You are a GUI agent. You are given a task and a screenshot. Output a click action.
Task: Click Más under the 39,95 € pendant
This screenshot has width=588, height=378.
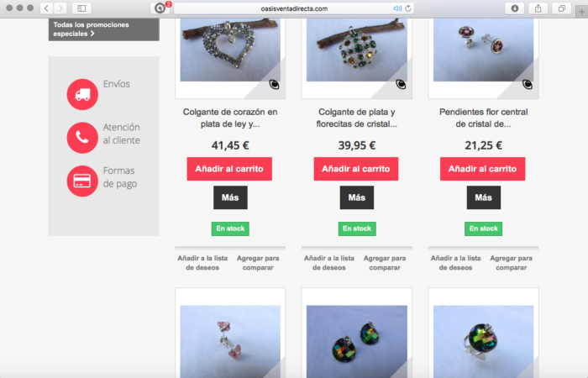click(x=357, y=197)
